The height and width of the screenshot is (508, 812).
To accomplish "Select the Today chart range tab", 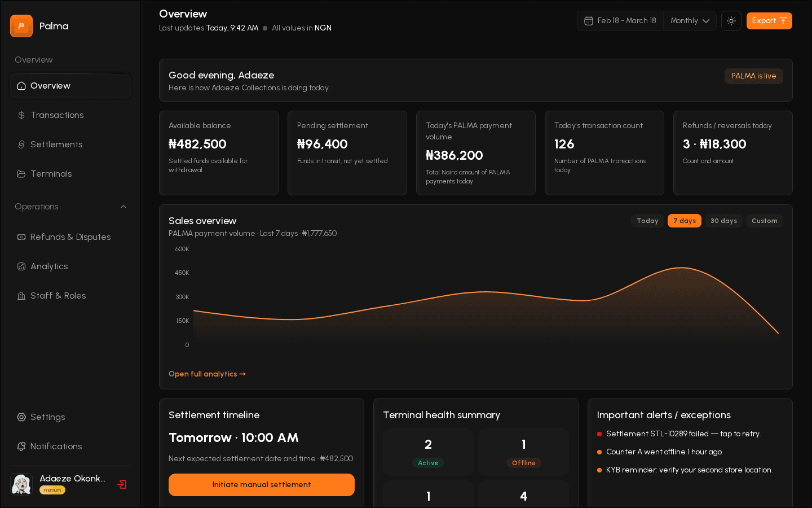I will tap(647, 221).
